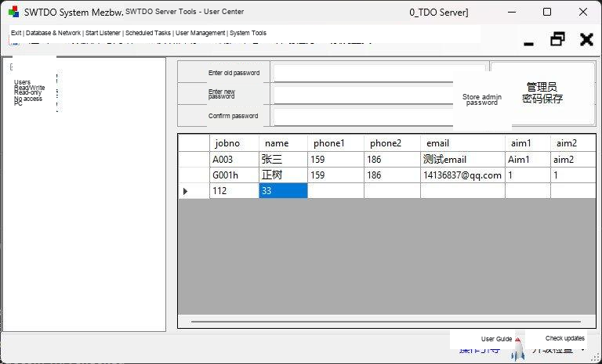The width and height of the screenshot is (602, 364).
Task: Sort by the name column header
Action: coord(283,143)
